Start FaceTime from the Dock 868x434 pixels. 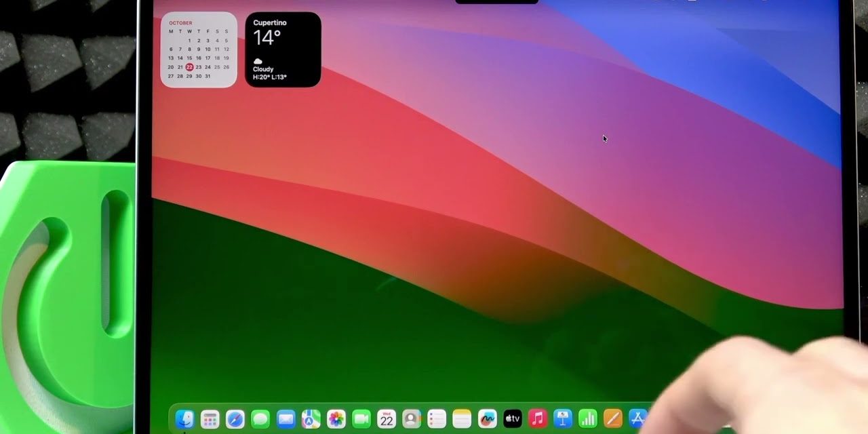point(361,419)
